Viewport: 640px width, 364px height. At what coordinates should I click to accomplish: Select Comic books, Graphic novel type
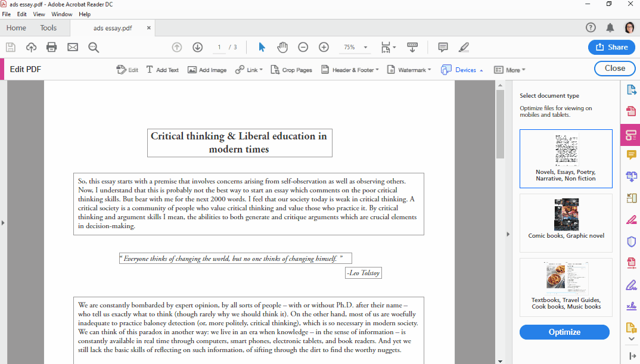coord(566,223)
